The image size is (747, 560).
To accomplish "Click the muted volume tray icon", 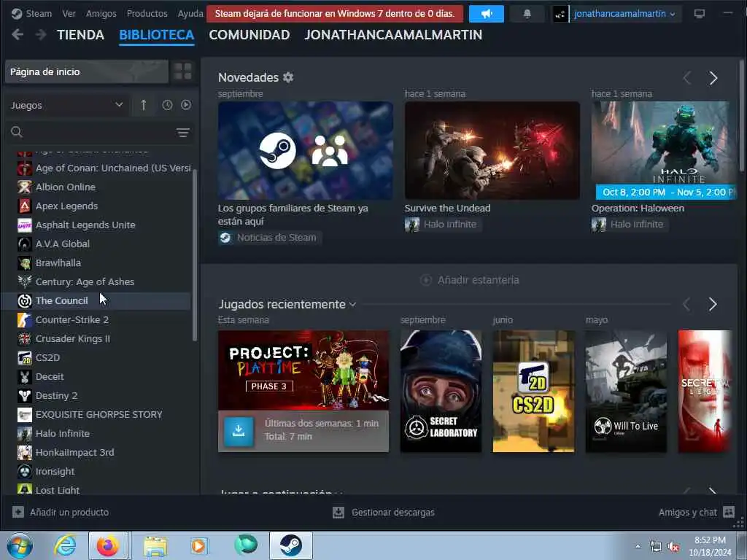I will (673, 547).
